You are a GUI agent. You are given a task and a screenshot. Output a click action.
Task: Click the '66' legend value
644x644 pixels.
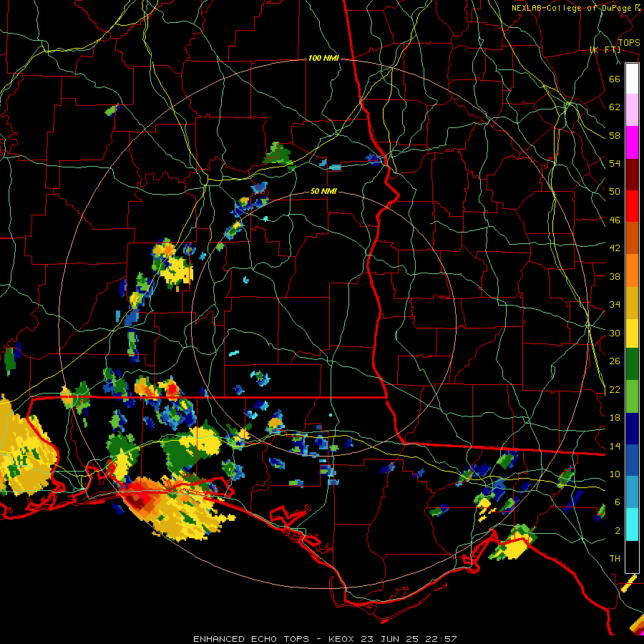615,79
